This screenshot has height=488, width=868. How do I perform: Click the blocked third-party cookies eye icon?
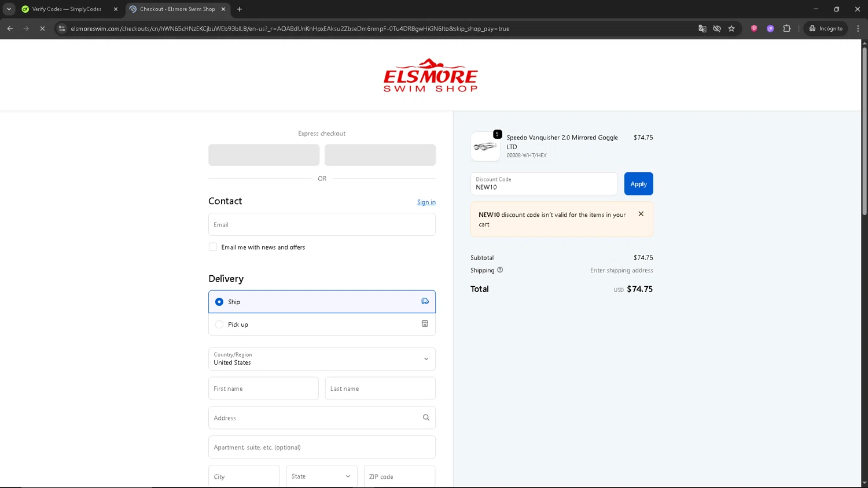[717, 28]
